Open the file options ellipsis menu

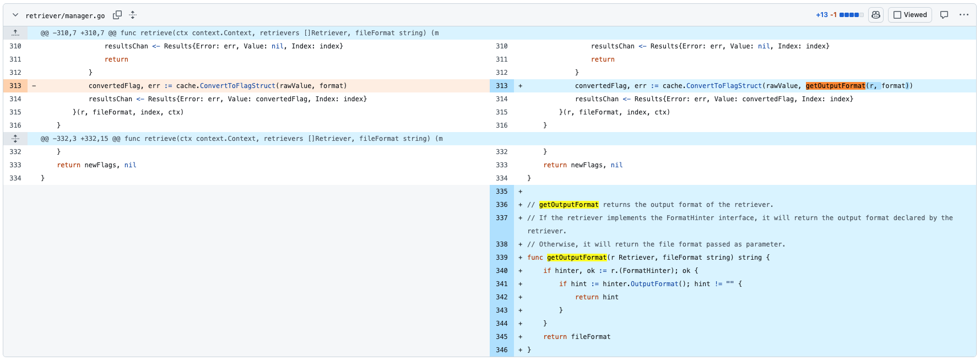963,15
